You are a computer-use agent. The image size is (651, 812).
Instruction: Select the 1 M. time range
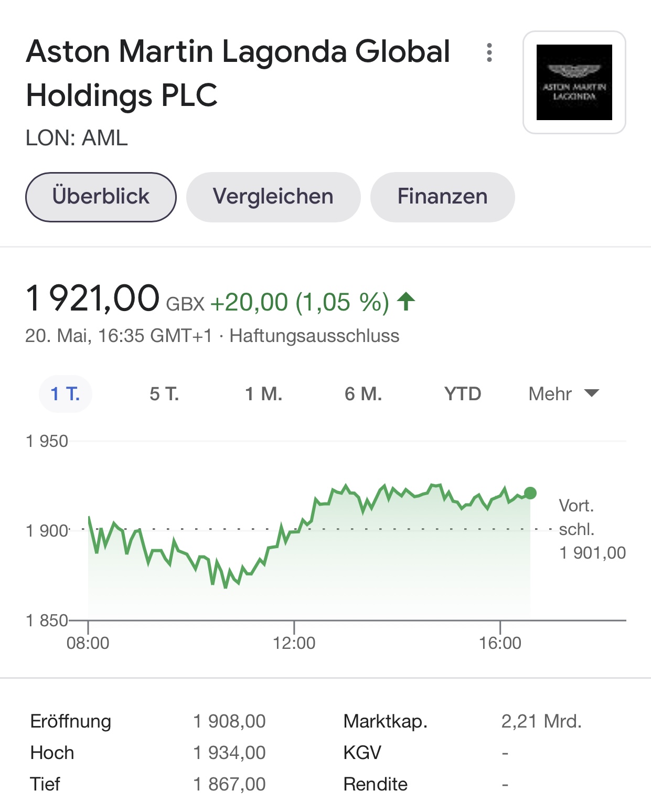pos(264,393)
